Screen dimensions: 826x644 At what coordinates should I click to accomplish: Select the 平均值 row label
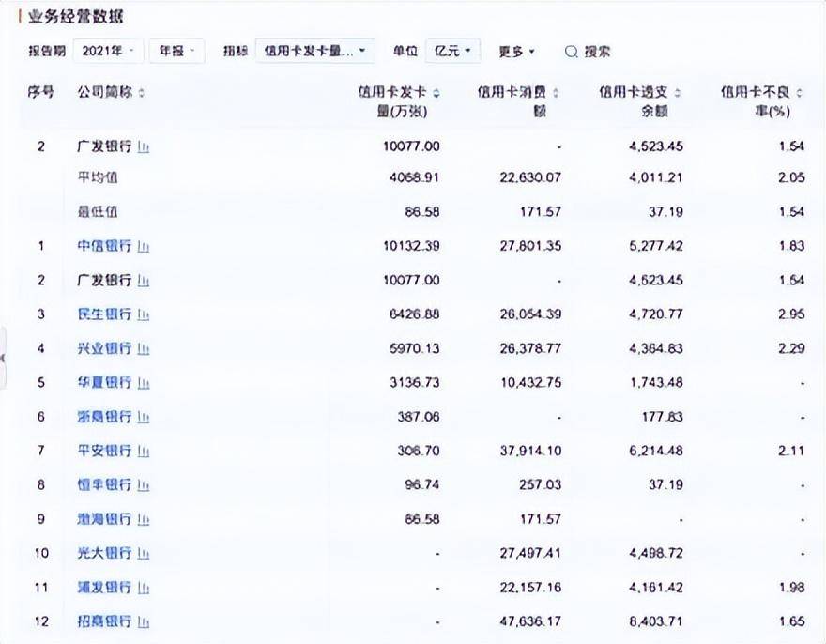click(x=98, y=177)
